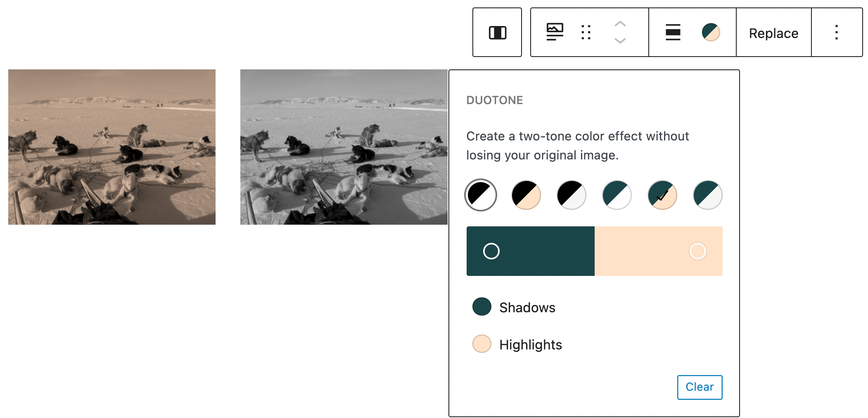Viewport: 868px width, 418px height.
Task: Click the Clear button
Action: point(700,387)
